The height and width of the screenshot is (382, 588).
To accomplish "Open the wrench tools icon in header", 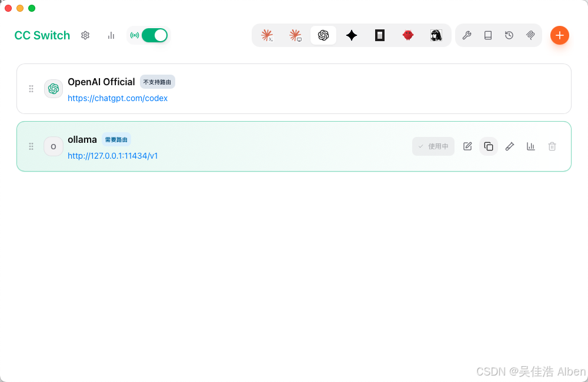I will pos(467,35).
